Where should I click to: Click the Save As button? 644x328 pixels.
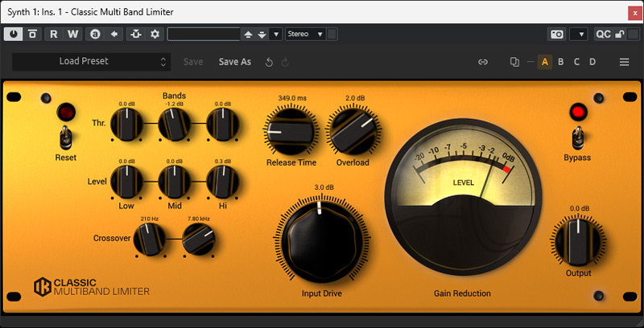click(235, 62)
